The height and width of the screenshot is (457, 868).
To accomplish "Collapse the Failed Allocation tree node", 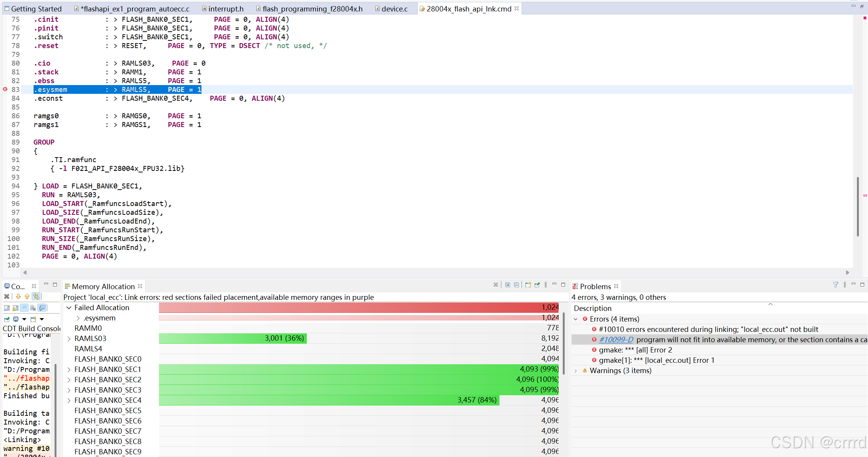I will [69, 307].
